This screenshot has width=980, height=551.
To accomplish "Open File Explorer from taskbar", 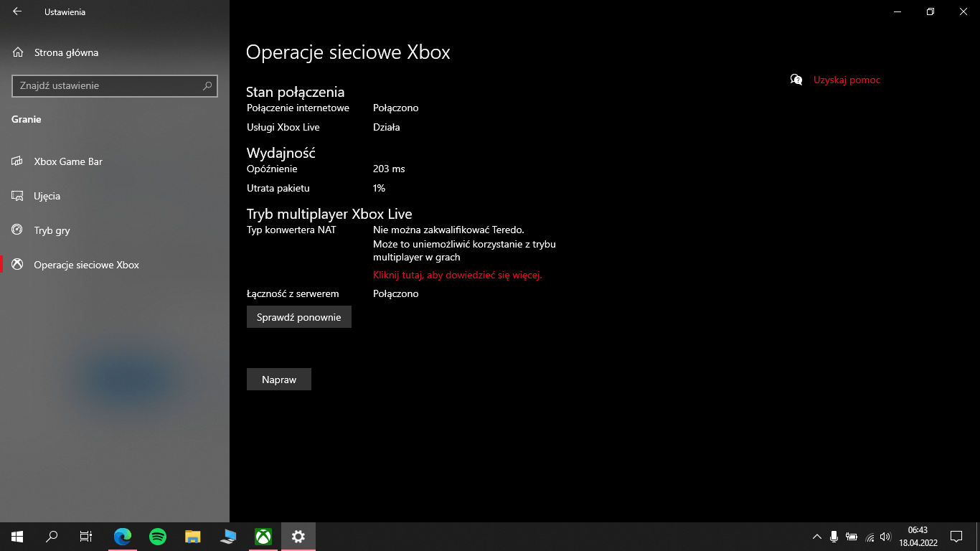I will [x=193, y=537].
